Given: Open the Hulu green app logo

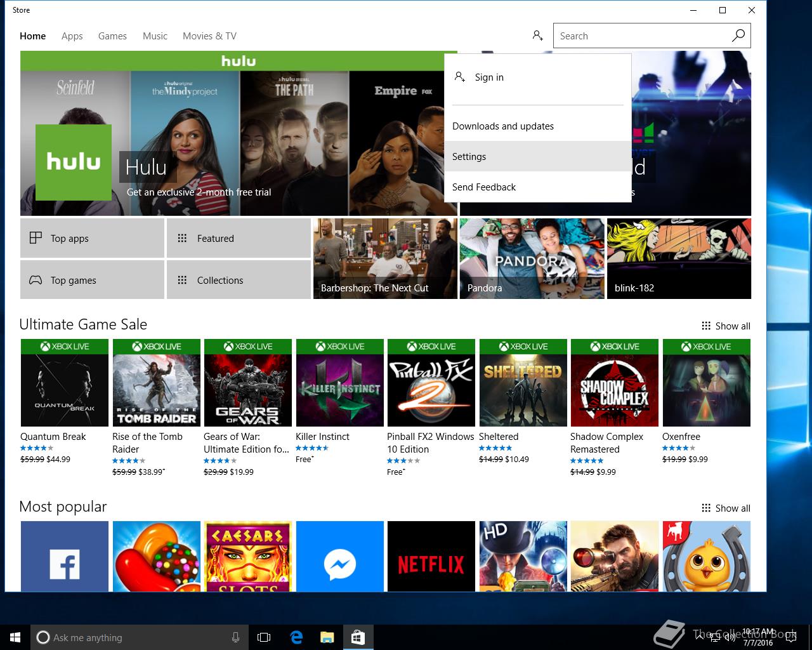Looking at the screenshot, I should point(74,162).
